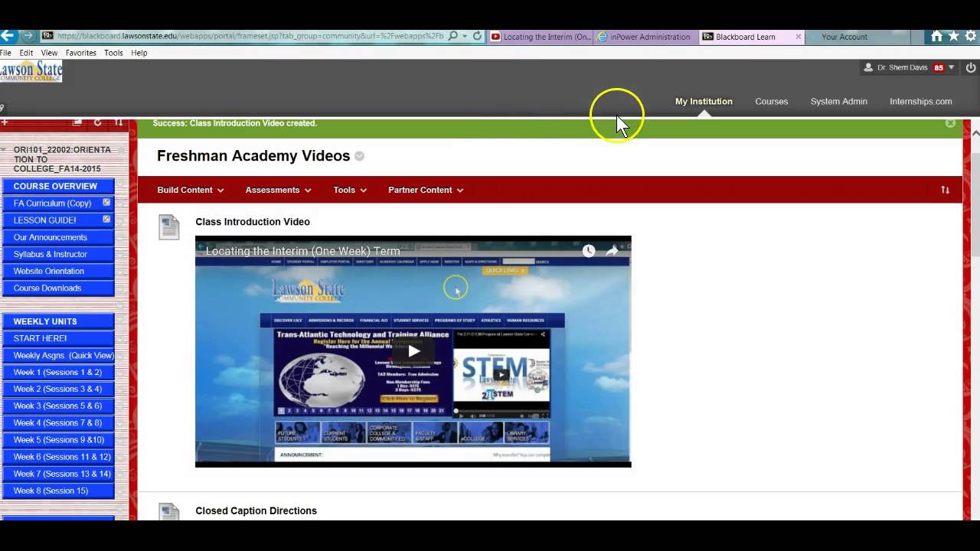980x551 pixels.
Task: Click the Closed Caption Directions document icon
Action: coord(168,512)
